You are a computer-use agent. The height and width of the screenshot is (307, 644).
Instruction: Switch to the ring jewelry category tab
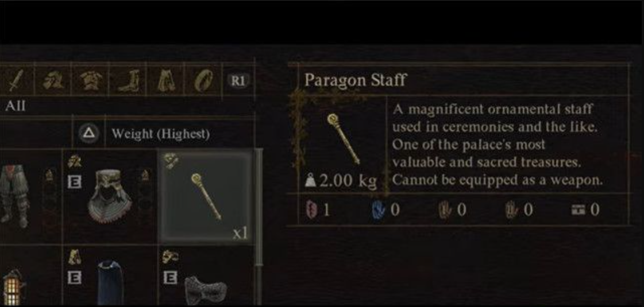point(203,80)
